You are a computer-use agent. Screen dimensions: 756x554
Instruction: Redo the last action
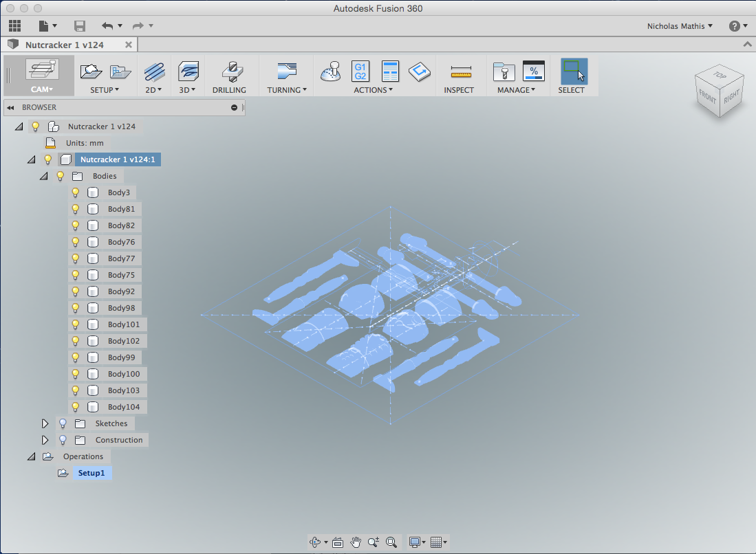tap(138, 25)
